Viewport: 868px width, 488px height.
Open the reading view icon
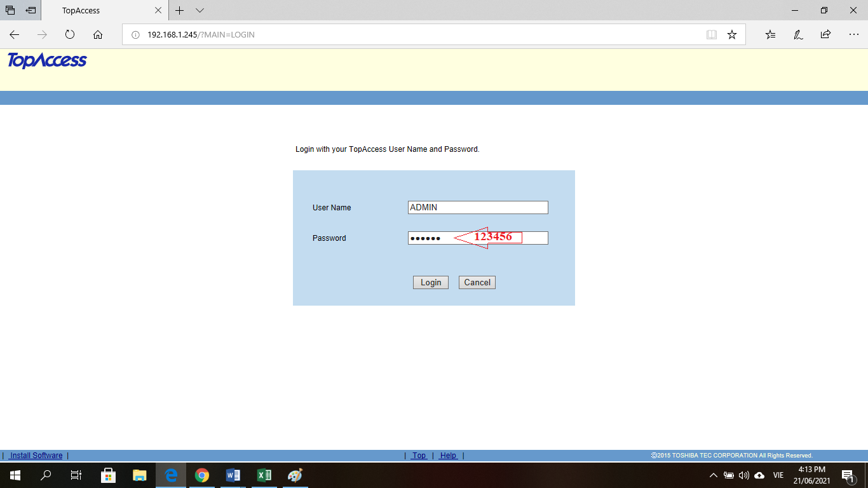coord(712,35)
